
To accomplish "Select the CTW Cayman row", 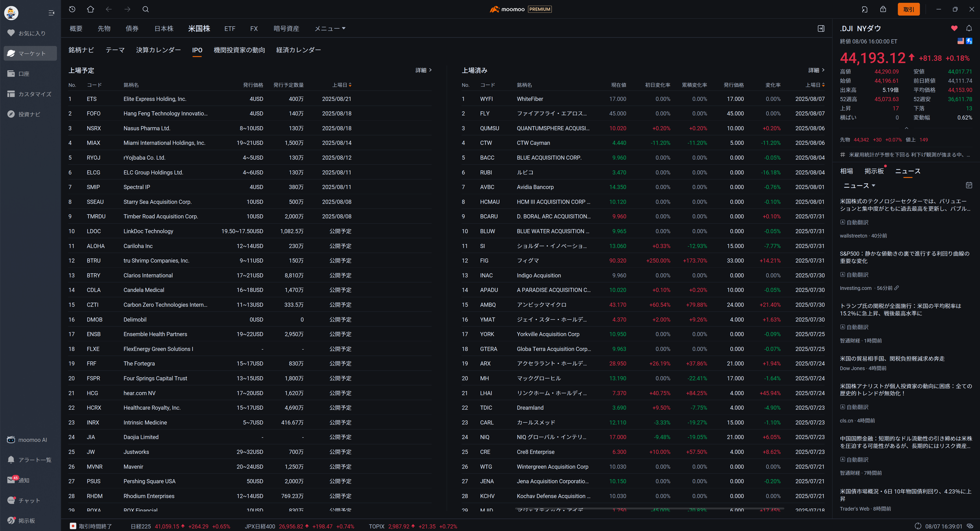I will click(643, 143).
